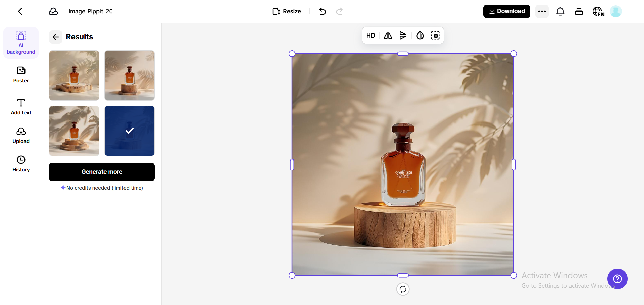
Task: Open the Add text tool
Action: point(21,106)
